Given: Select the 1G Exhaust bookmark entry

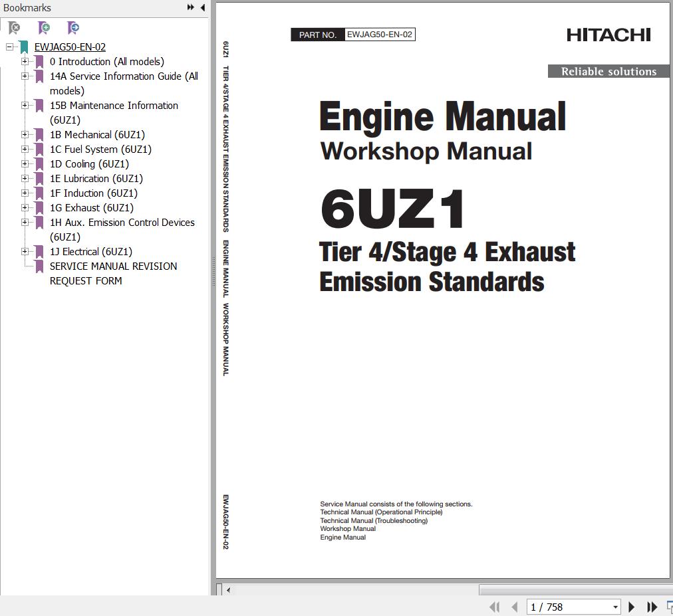Looking at the screenshot, I should click(x=93, y=207).
